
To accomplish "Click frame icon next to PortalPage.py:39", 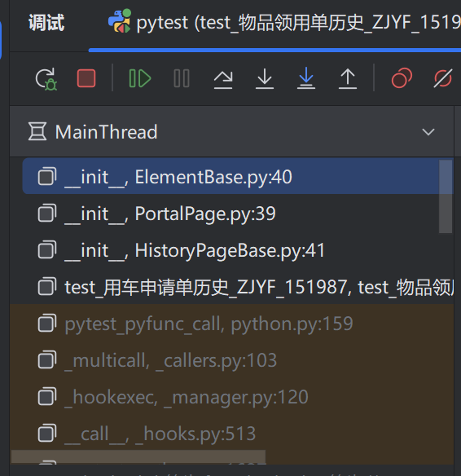I will (47, 213).
